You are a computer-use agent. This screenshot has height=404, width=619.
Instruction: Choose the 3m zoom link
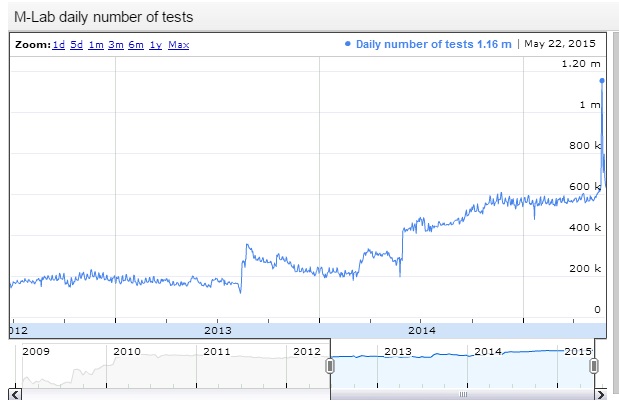click(116, 45)
